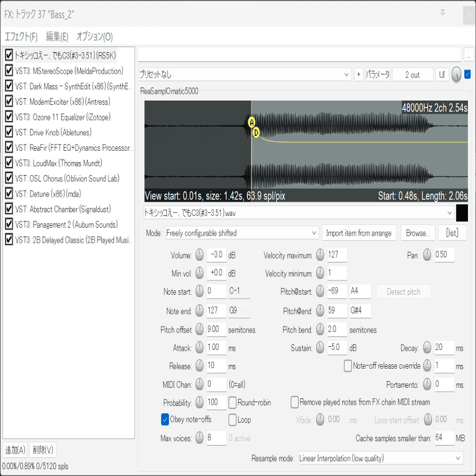Click the Sustain knob
The image size is (476, 476).
(x=320, y=348)
